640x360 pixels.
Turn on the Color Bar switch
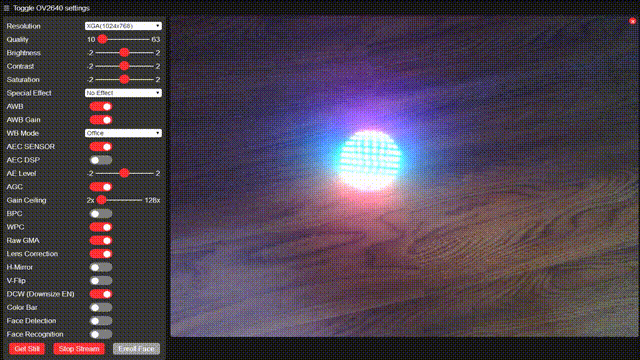click(101, 307)
